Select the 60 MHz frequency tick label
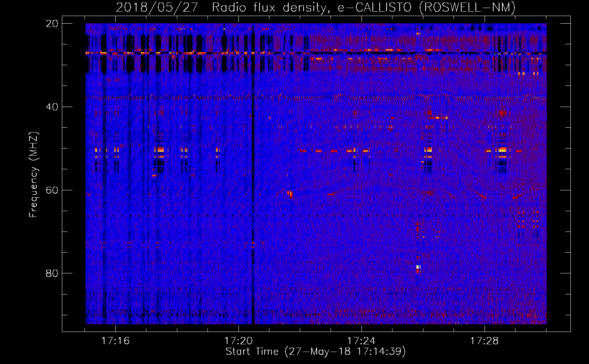 pyautogui.click(x=52, y=190)
